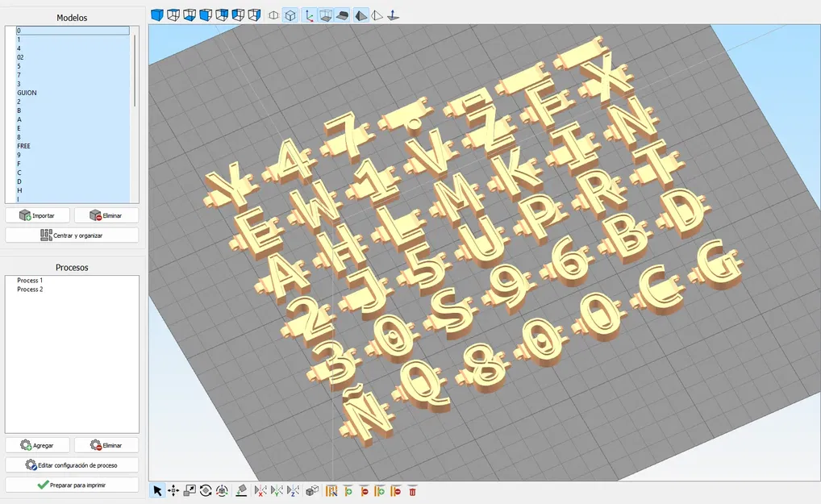821x504 pixels.
Task: Select 'Process 2' in Procesos list
Action: click(x=30, y=289)
